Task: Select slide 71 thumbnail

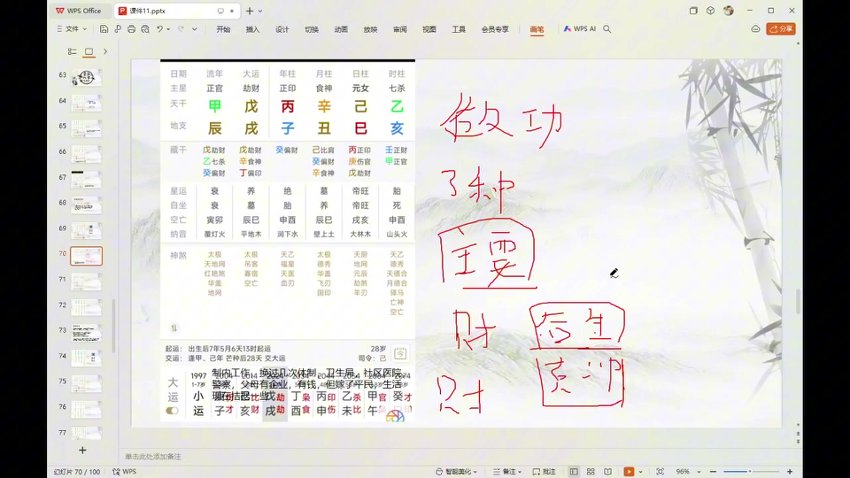Action: pos(86,282)
